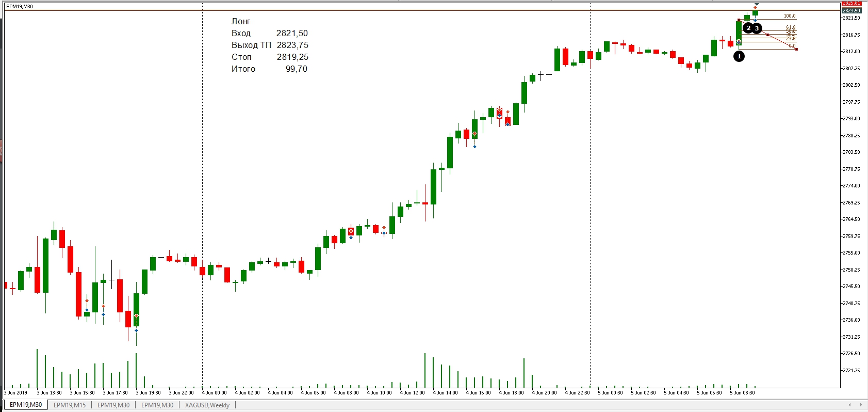Screen dimensions: 868x412
Task: Click the chart shift triangle marker
Action: [757, 4]
